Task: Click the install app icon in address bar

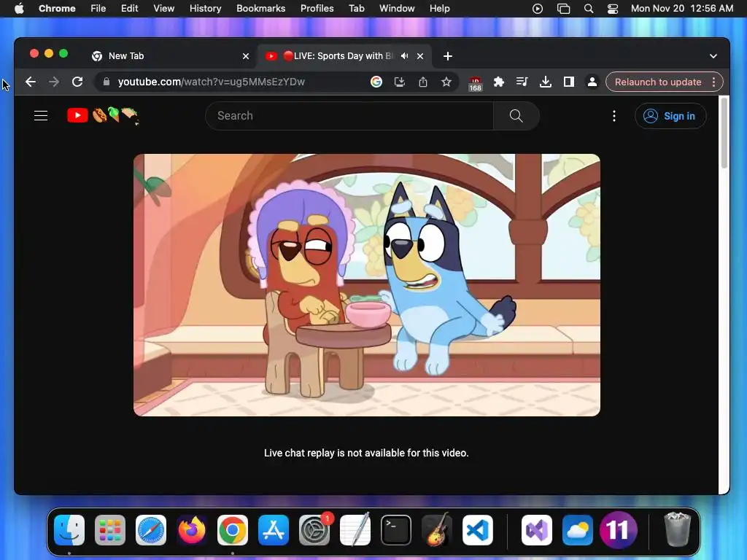Action: [400, 82]
